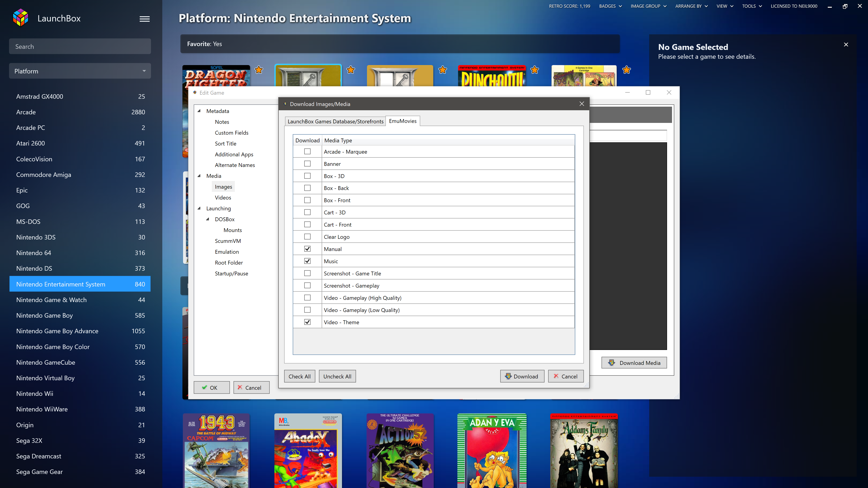868x488 pixels.
Task: Toggle favorite star beside 4 Games In One cartridge
Action: 626,70
